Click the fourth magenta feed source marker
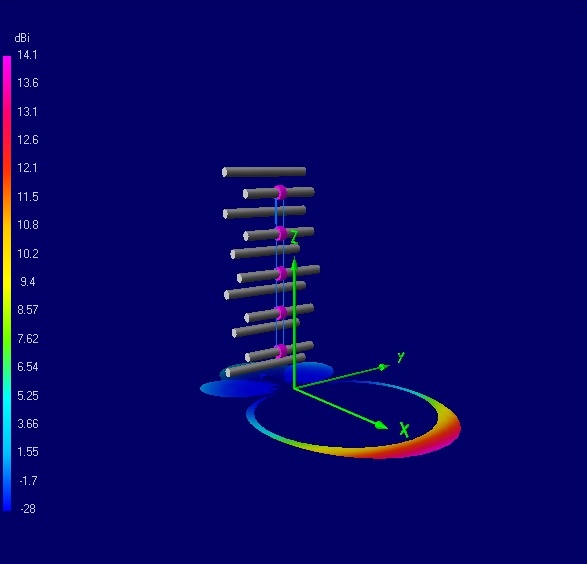The height and width of the screenshot is (564, 587). tap(281, 313)
